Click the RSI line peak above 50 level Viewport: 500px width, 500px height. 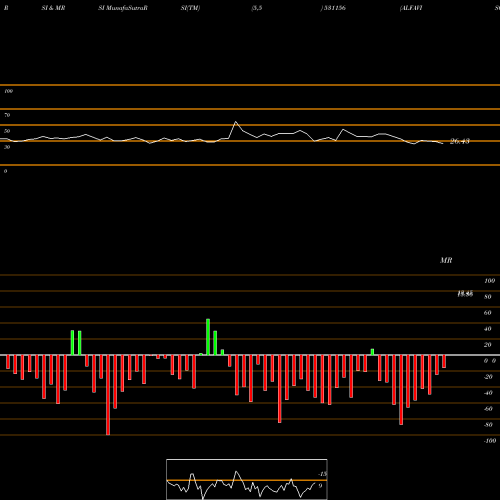click(236, 122)
